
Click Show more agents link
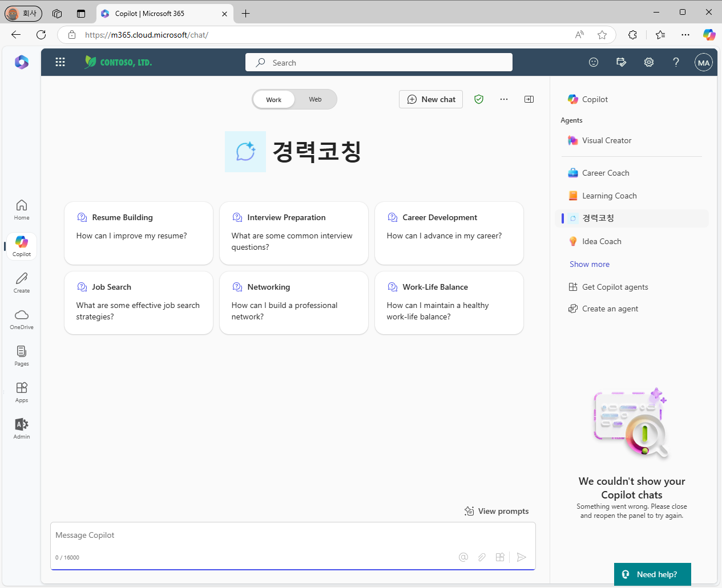click(x=590, y=264)
